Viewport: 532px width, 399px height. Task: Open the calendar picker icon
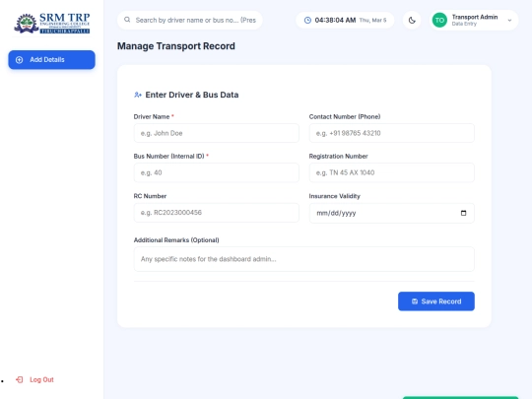click(463, 213)
